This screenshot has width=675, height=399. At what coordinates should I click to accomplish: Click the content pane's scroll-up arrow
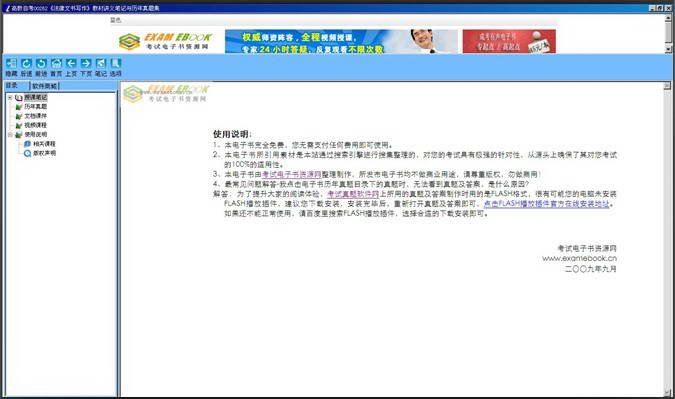tap(667, 86)
